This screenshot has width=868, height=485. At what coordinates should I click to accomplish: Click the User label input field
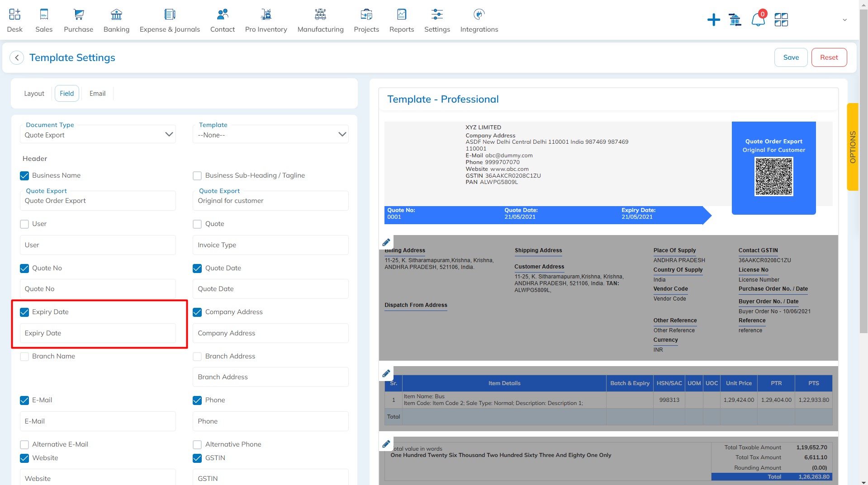pos(98,245)
